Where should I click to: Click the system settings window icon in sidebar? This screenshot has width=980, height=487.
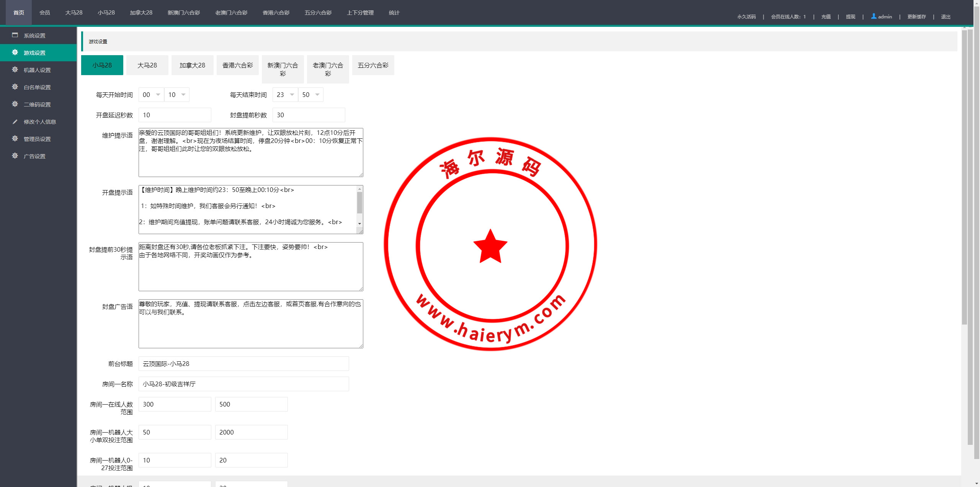coord(15,35)
